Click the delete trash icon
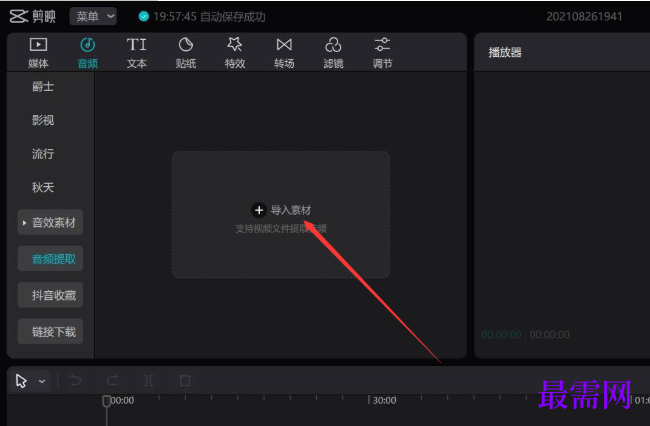This screenshot has height=426, width=650. point(185,380)
